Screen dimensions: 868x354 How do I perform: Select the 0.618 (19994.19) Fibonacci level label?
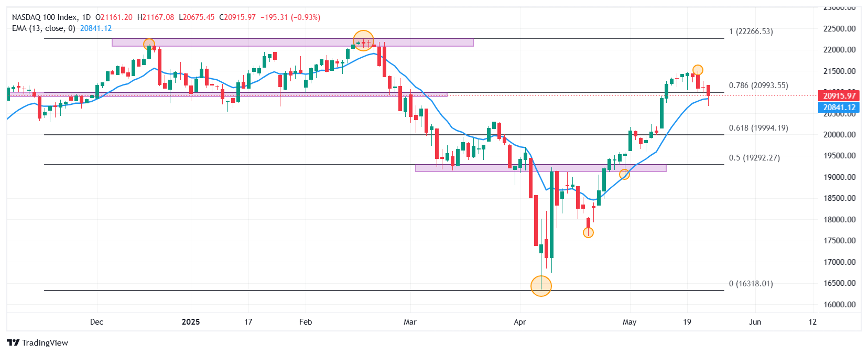tap(758, 128)
